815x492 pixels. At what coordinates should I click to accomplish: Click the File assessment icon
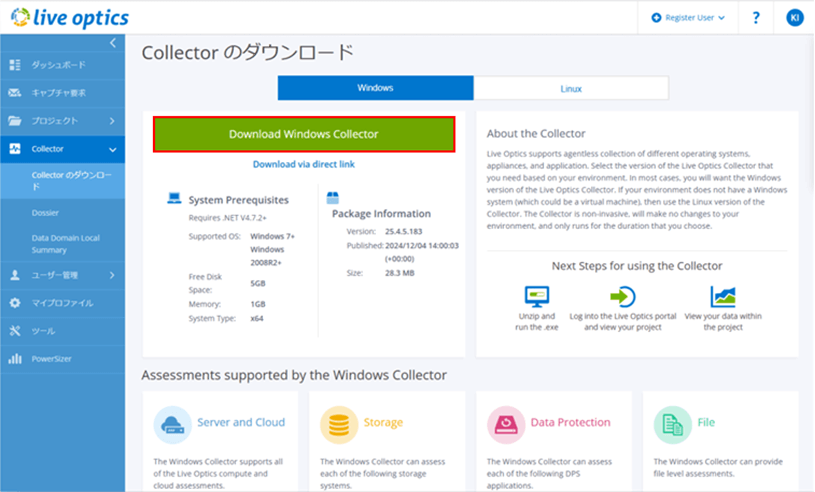[x=672, y=424]
